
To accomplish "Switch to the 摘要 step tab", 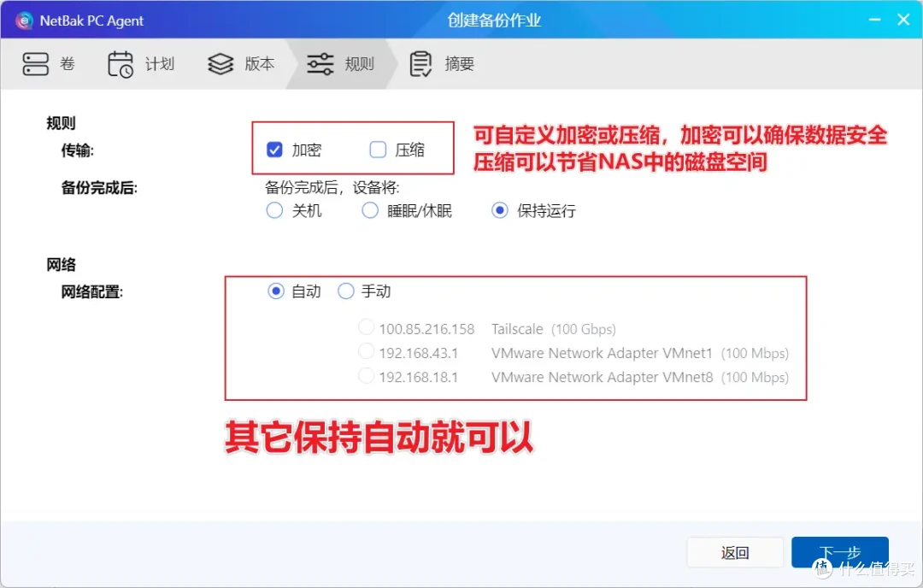I will click(x=442, y=64).
